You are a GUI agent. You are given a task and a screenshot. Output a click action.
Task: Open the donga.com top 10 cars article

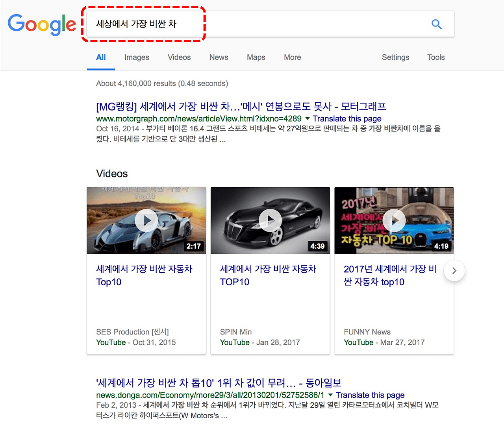[219, 383]
